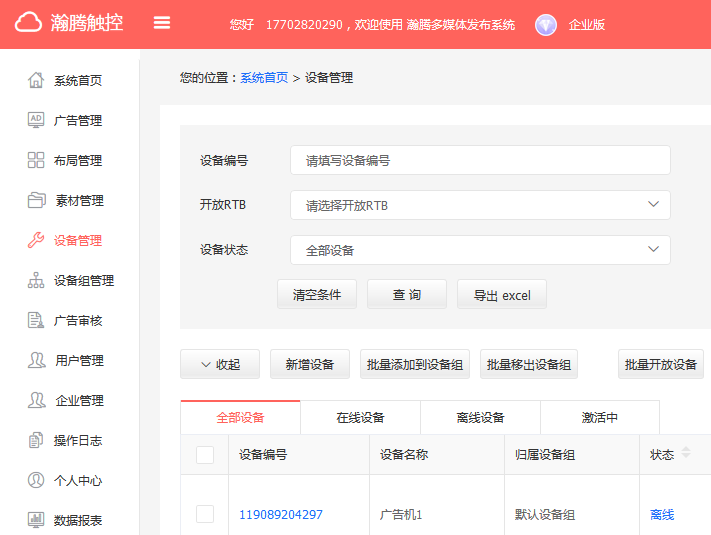
Task: Click the 设备组管理 hierarchy icon
Action: point(36,280)
